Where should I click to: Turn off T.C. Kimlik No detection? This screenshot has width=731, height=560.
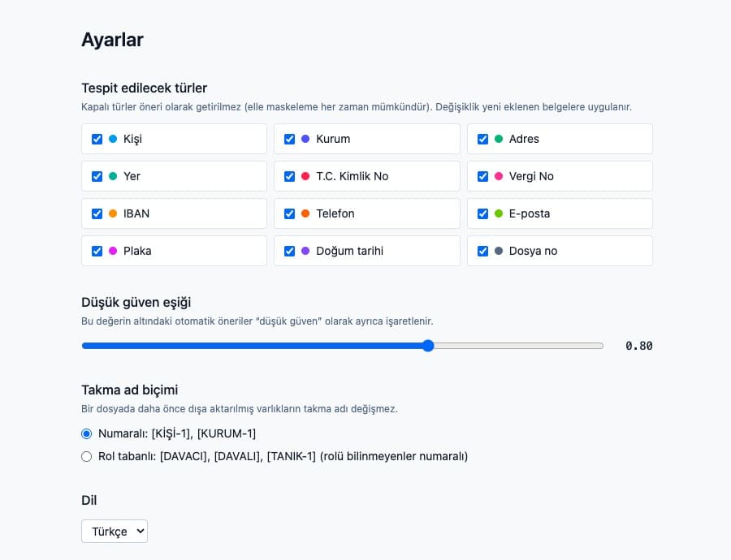point(289,177)
